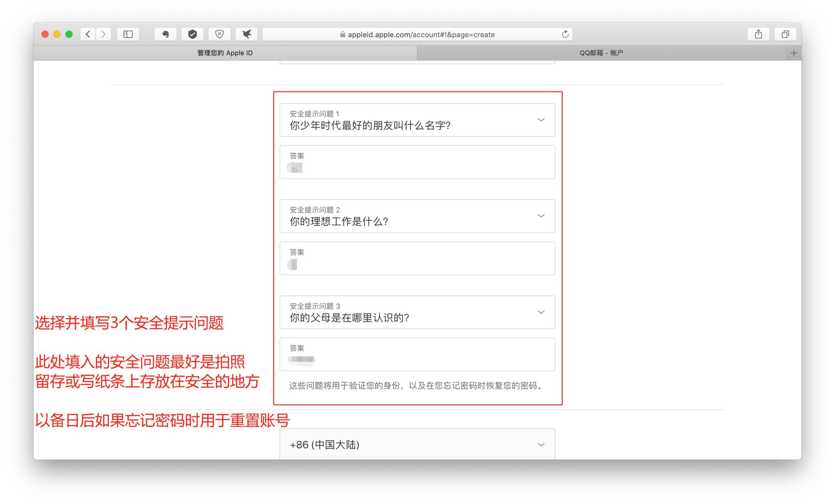Reload the page with the refresh icon
The height and width of the screenshot is (504, 835).
pyautogui.click(x=565, y=34)
